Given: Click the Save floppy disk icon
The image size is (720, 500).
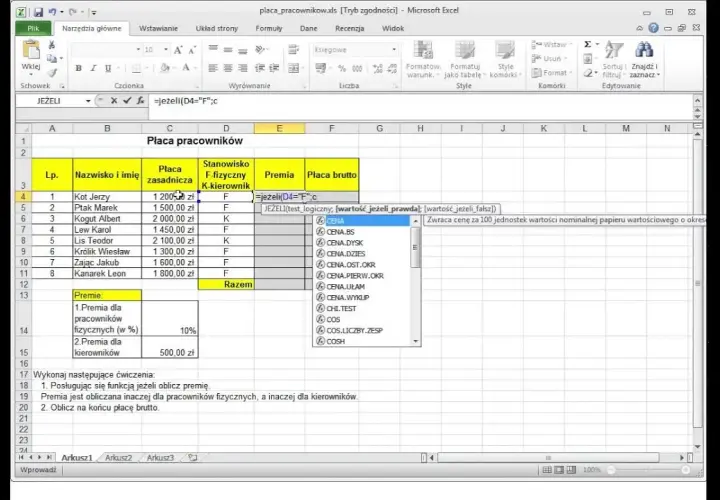Looking at the screenshot, I should [x=39, y=12].
